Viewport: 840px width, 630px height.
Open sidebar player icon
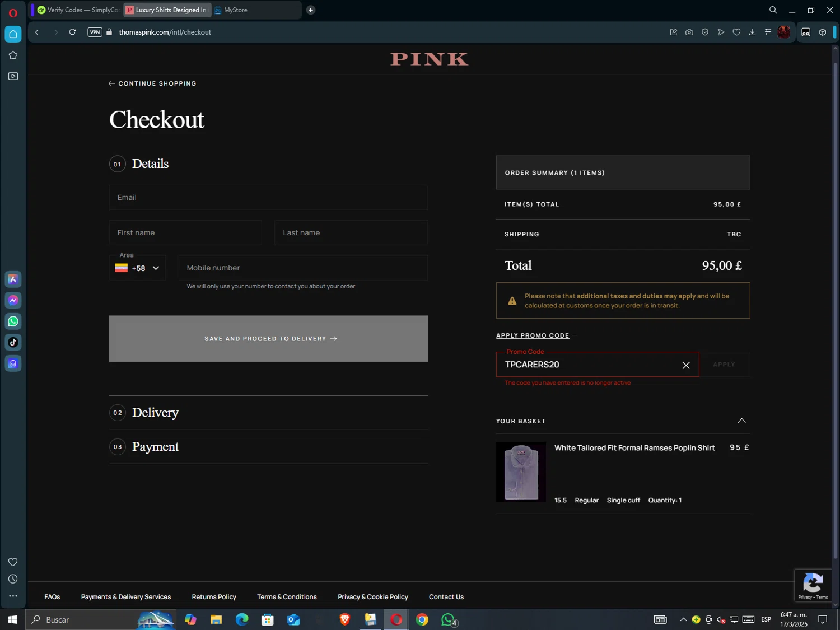tap(13, 76)
